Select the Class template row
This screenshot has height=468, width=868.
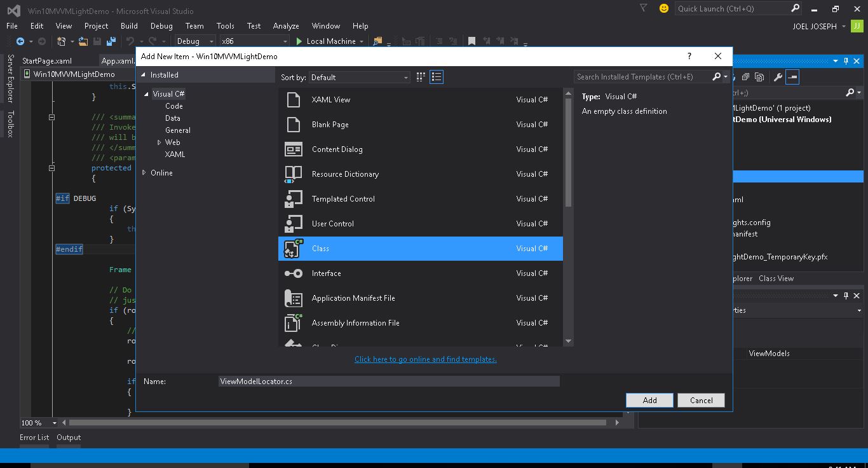click(420, 249)
